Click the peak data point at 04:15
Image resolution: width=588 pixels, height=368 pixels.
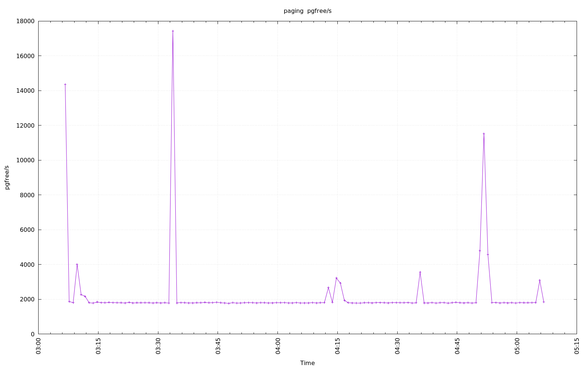(336, 278)
